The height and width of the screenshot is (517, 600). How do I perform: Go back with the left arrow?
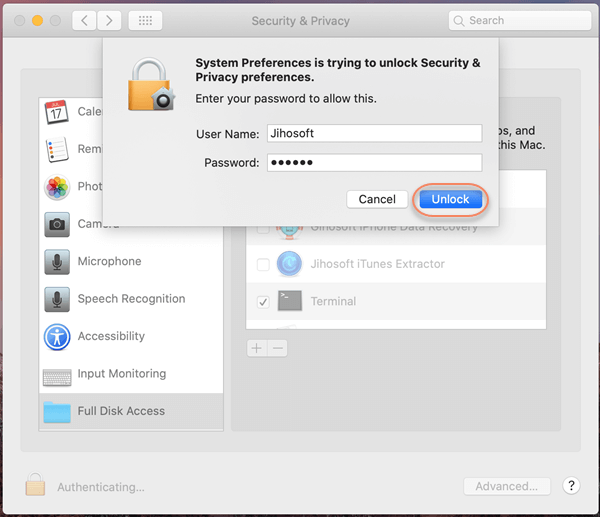coord(84,20)
